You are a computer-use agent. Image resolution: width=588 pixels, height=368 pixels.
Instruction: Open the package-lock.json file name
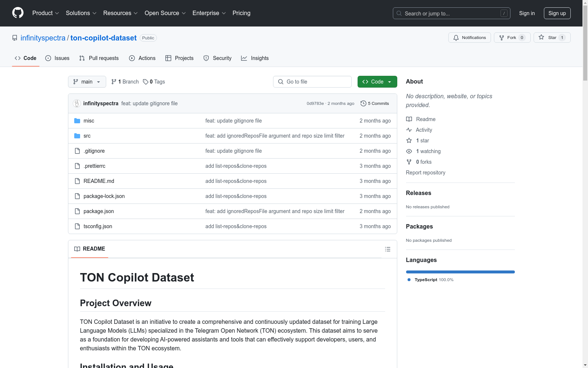coord(104,196)
